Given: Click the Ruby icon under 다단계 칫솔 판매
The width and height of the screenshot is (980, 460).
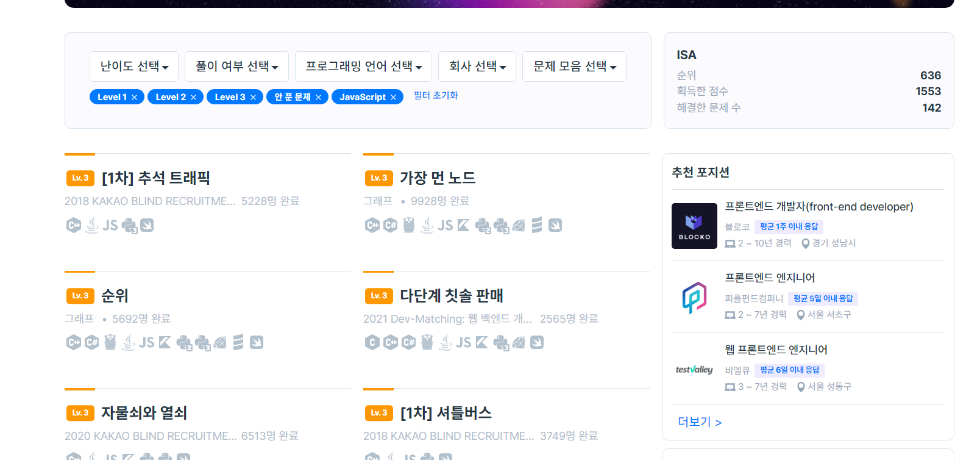Looking at the screenshot, I should point(519,342).
